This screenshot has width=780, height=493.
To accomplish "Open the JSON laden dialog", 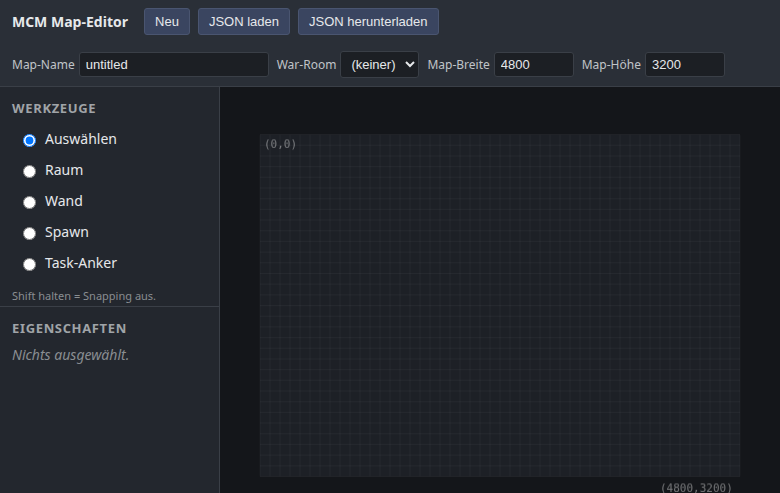I will click(244, 21).
